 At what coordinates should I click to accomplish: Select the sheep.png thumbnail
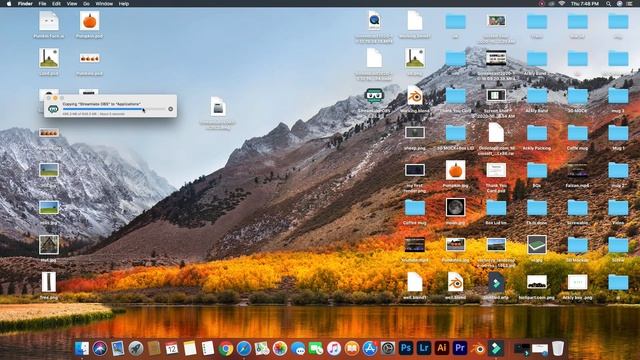pos(415,133)
